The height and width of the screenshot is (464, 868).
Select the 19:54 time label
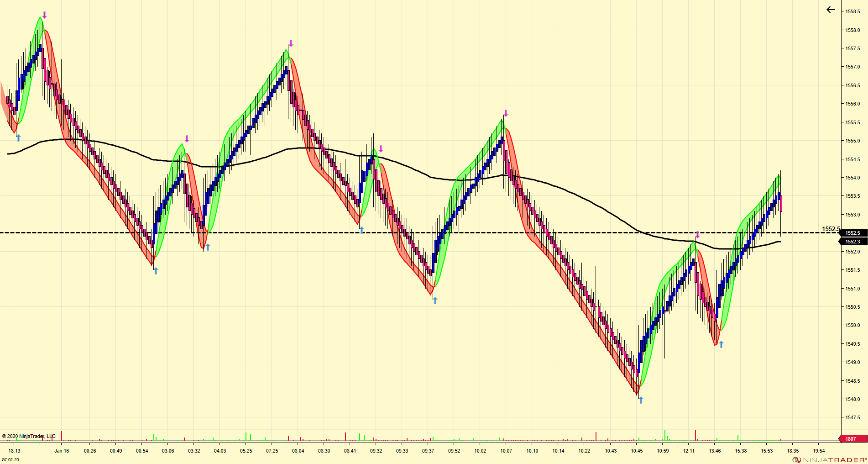(819, 451)
